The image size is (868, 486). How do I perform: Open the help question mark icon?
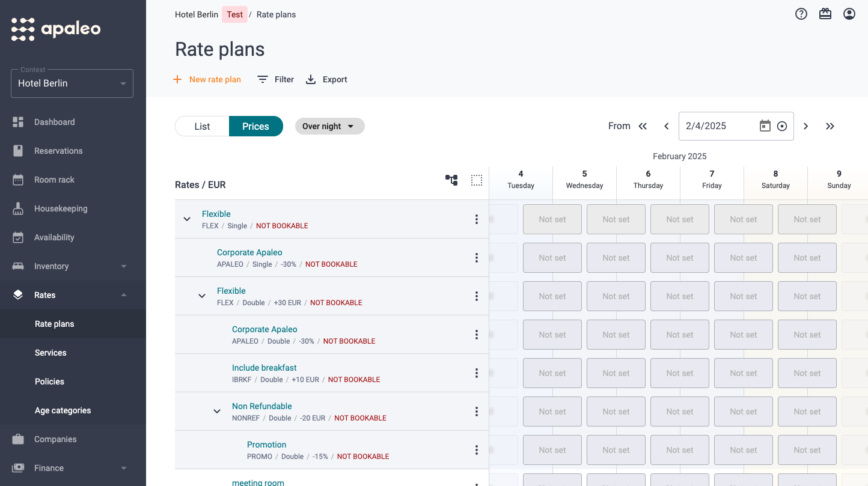(801, 14)
